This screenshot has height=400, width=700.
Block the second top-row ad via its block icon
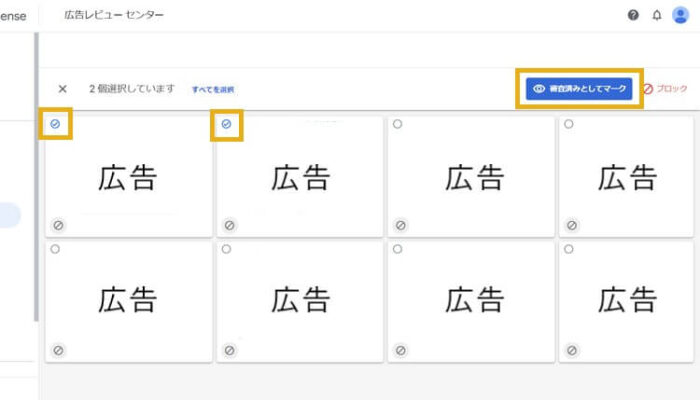pos(229,225)
